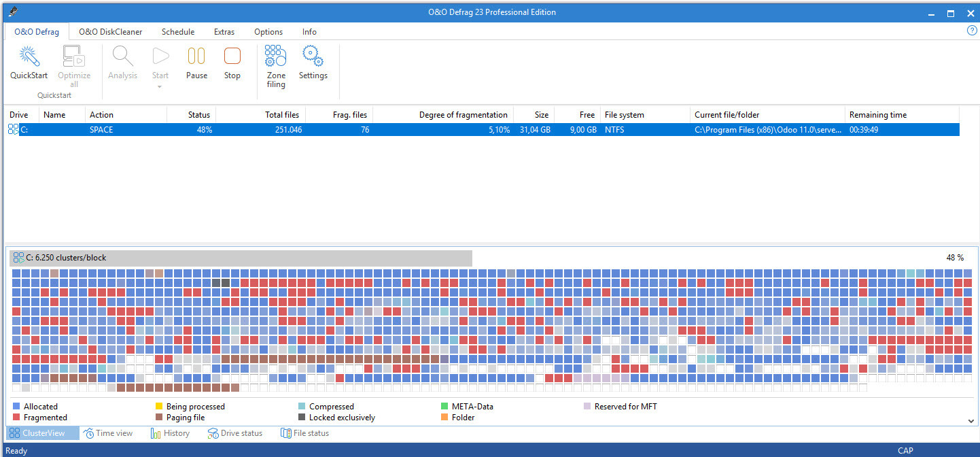Image resolution: width=980 pixels, height=457 pixels.
Task: Click drive icon in cluster header
Action: click(19, 258)
